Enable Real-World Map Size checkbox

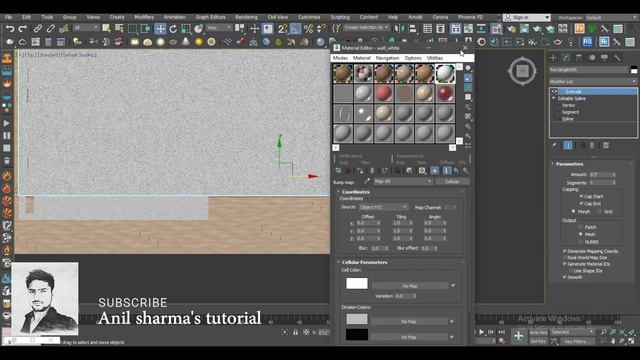coord(565,258)
